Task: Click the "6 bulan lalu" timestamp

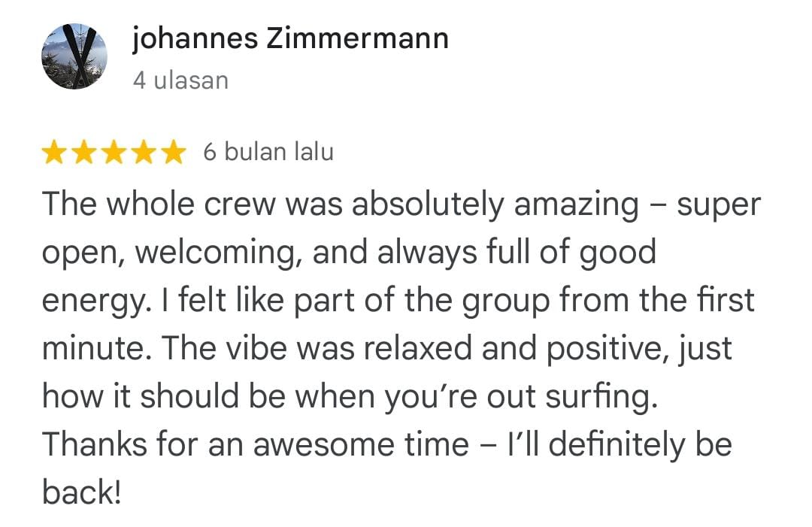Action: (x=268, y=153)
